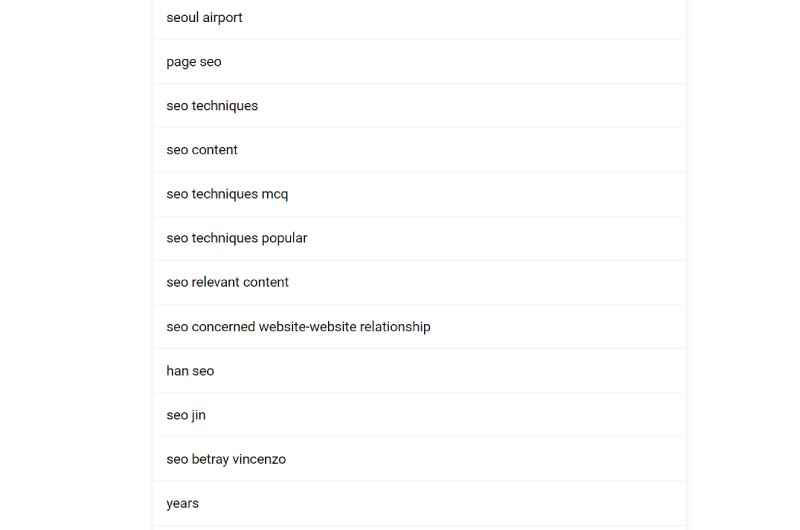Image resolution: width=800 pixels, height=530 pixels.
Task: Click the 'seo jin' list entry
Action: pos(419,415)
